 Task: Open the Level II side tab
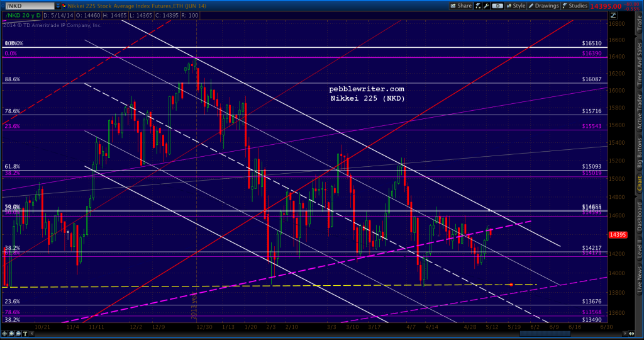click(x=640, y=248)
